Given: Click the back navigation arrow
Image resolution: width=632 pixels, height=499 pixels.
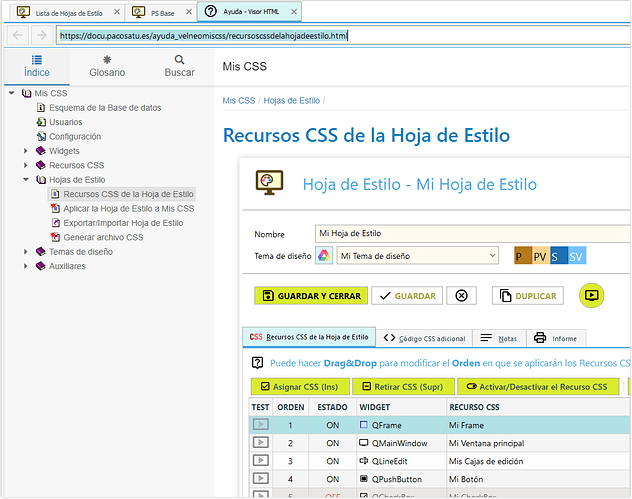Looking at the screenshot, I should coord(17,36).
